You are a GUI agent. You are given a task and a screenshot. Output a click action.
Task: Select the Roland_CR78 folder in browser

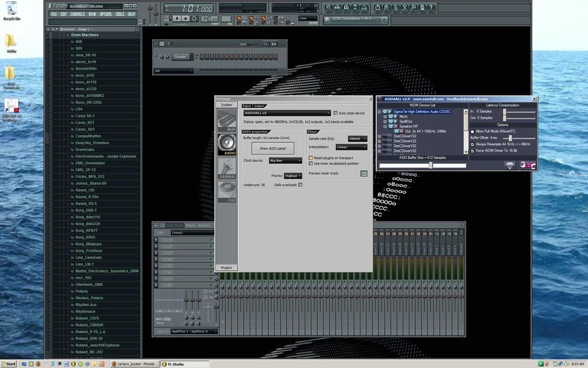tap(87, 319)
